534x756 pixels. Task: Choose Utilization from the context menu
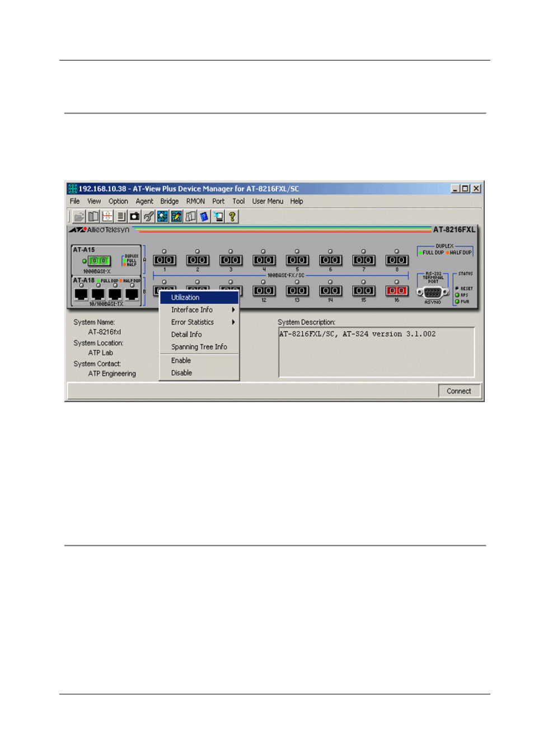pos(199,297)
